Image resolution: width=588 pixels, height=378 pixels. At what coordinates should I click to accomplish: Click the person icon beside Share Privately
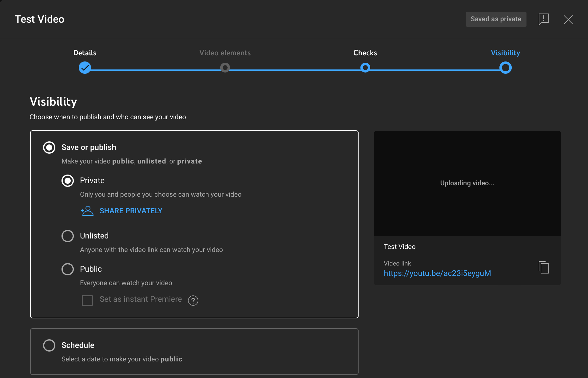click(87, 211)
